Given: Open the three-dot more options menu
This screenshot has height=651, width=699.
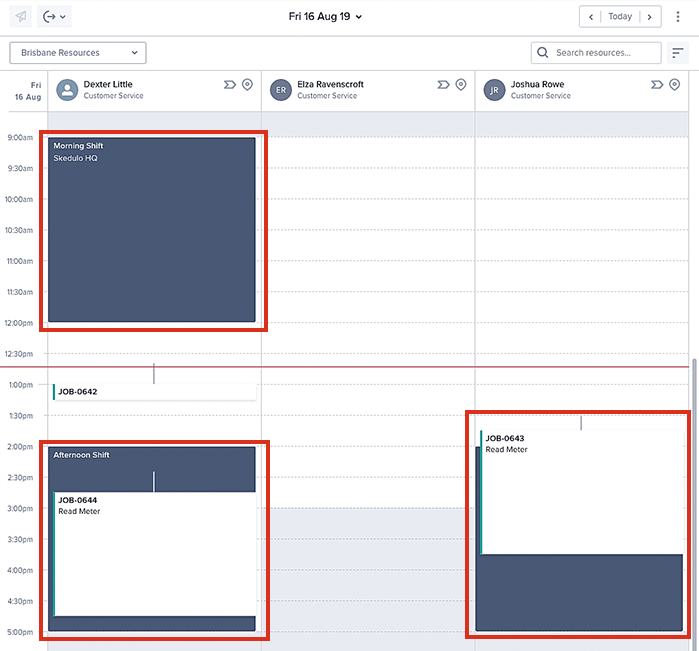Looking at the screenshot, I should click(x=678, y=16).
